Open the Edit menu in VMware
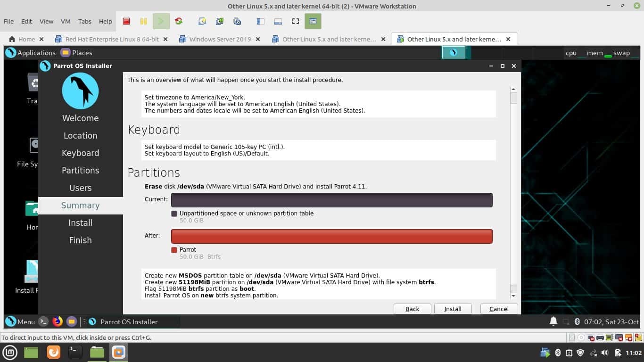Image resolution: width=644 pixels, height=362 pixels. point(26,21)
